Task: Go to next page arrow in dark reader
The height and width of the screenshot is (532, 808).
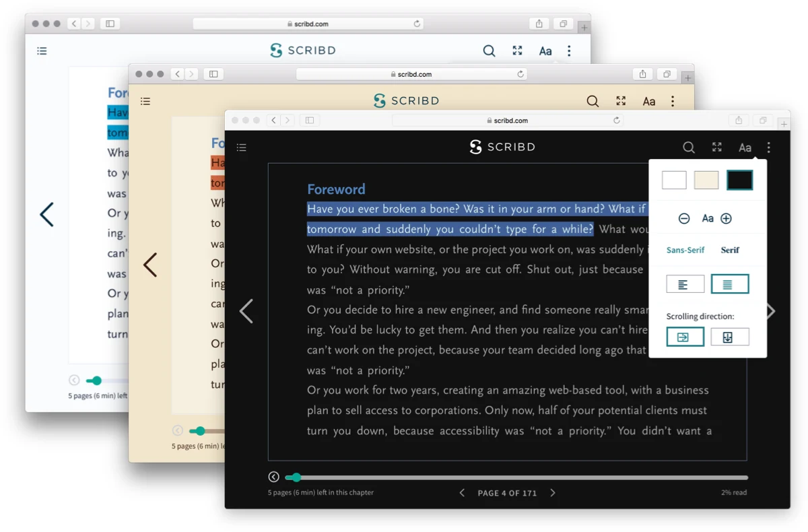Action: 771,311
